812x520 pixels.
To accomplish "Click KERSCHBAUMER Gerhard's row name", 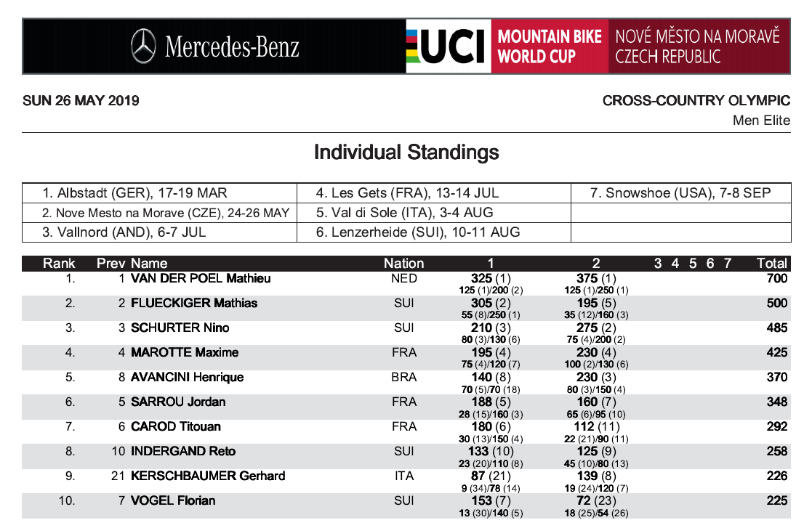I will [x=208, y=476].
